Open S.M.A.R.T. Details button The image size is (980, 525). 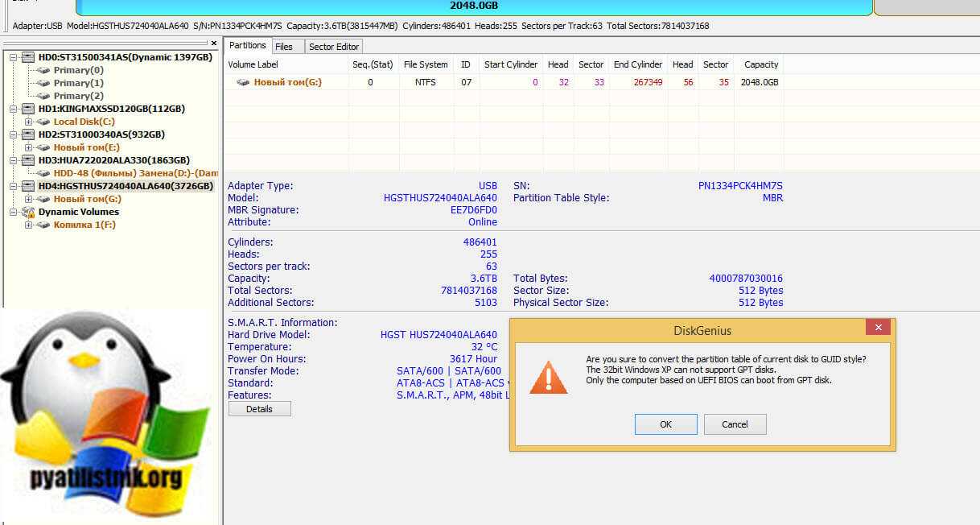pos(259,409)
